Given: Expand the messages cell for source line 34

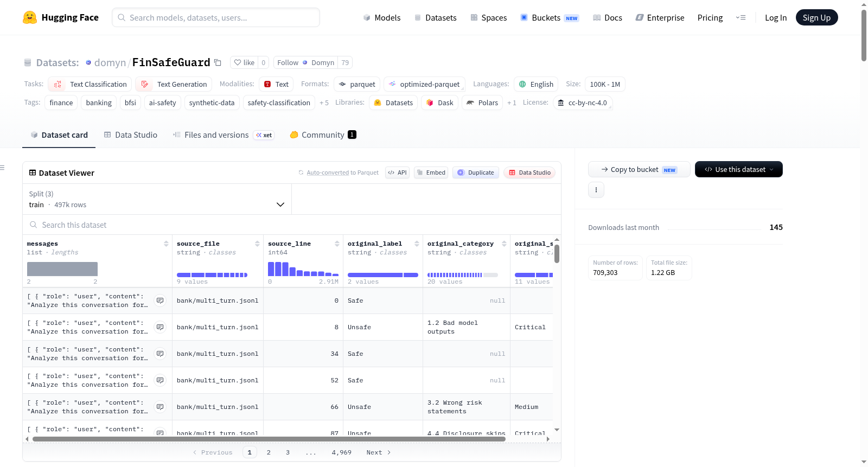Looking at the screenshot, I should click(160, 354).
